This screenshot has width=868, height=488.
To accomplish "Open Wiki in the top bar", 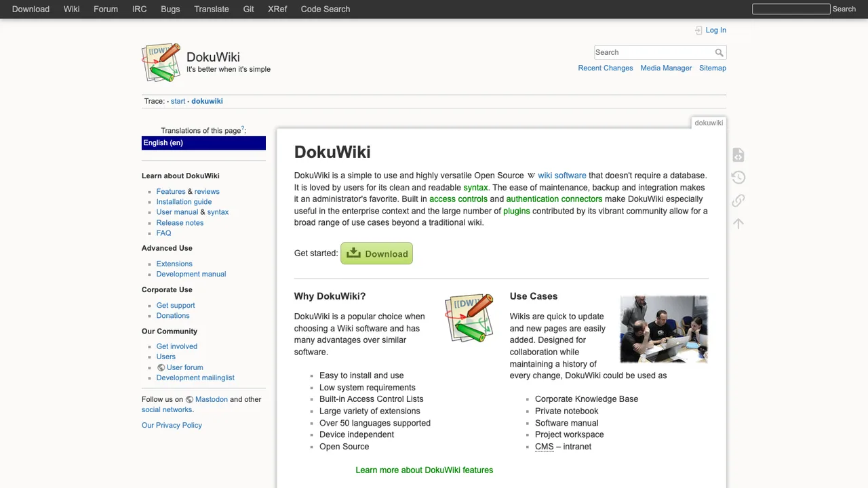I will [x=71, y=9].
